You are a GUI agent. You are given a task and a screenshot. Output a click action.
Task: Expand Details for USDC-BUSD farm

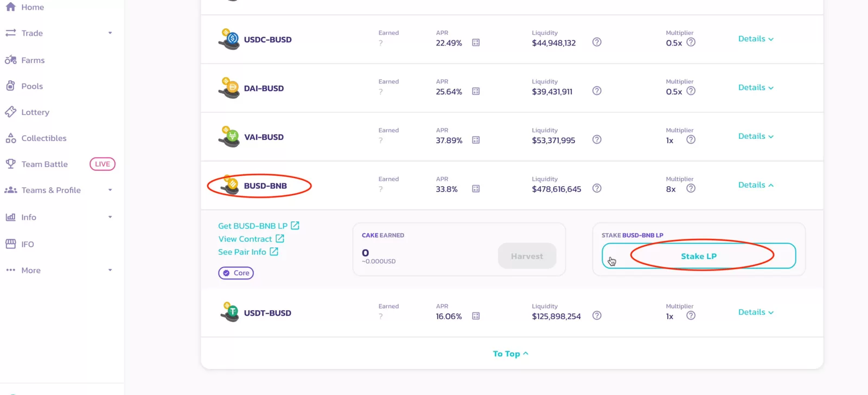click(x=756, y=39)
